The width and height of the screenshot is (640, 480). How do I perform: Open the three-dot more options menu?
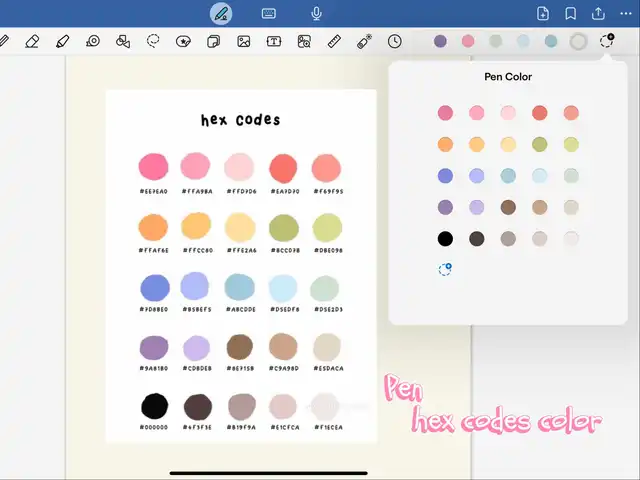click(628, 13)
